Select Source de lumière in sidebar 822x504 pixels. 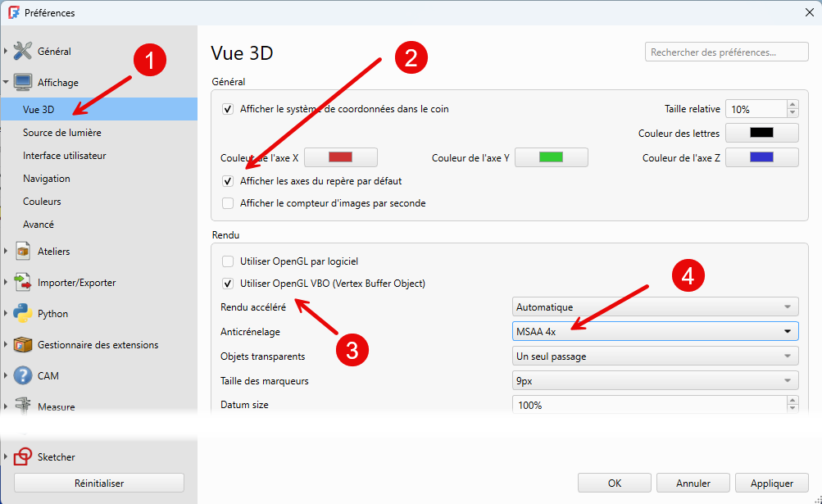pyautogui.click(x=62, y=133)
